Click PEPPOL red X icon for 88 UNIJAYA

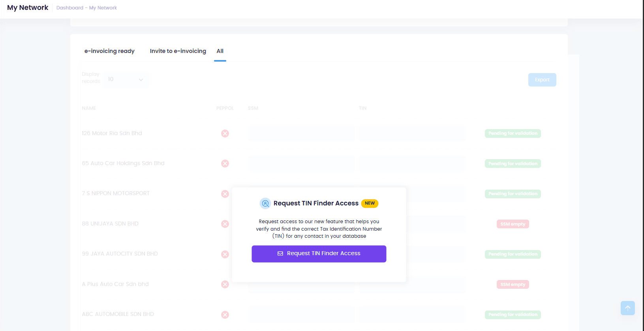point(225,224)
